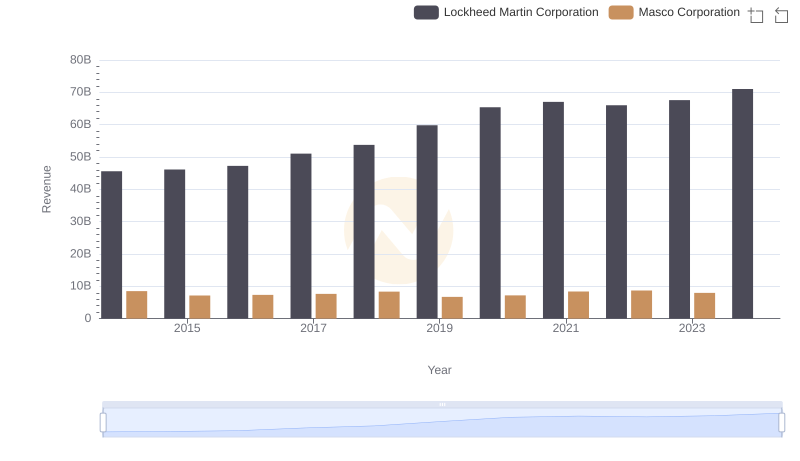Image resolution: width=800 pixels, height=461 pixels.
Task: Click the 2017 x-axis label
Action: 313,328
